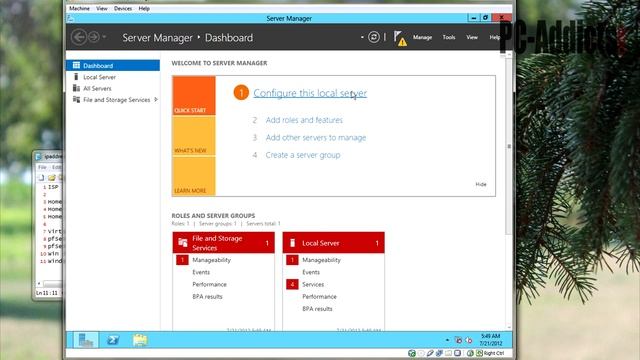Screen dimensions: 640x360
Task: Open the File menu in the background editor
Action: tap(42, 167)
